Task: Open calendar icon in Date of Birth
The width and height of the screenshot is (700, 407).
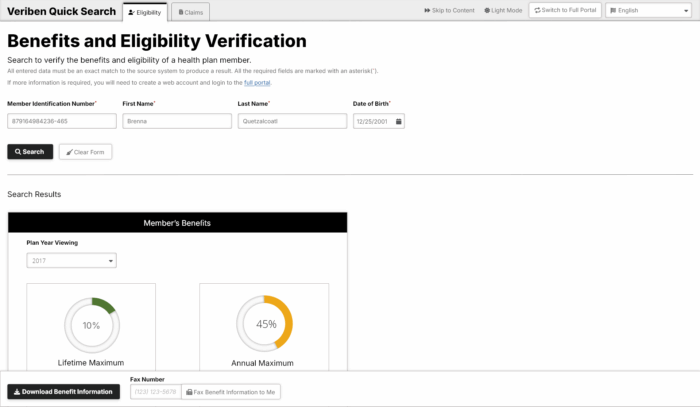Action: [398, 121]
